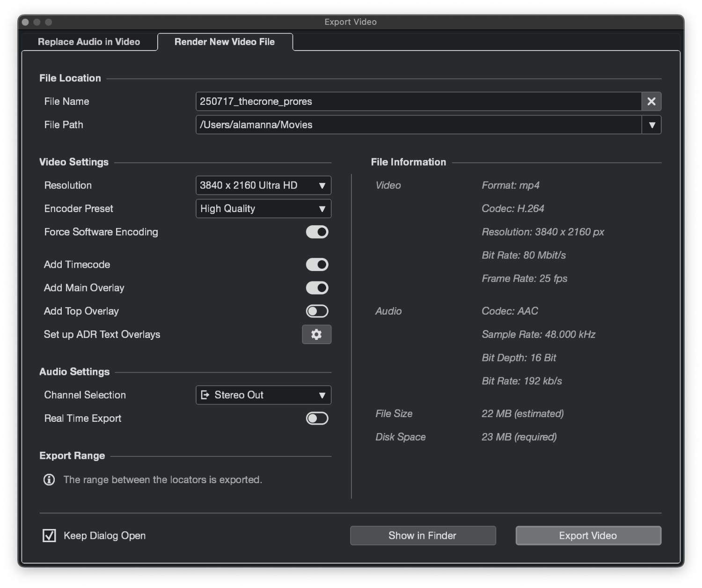Click the macOS window minimize button

(37, 22)
